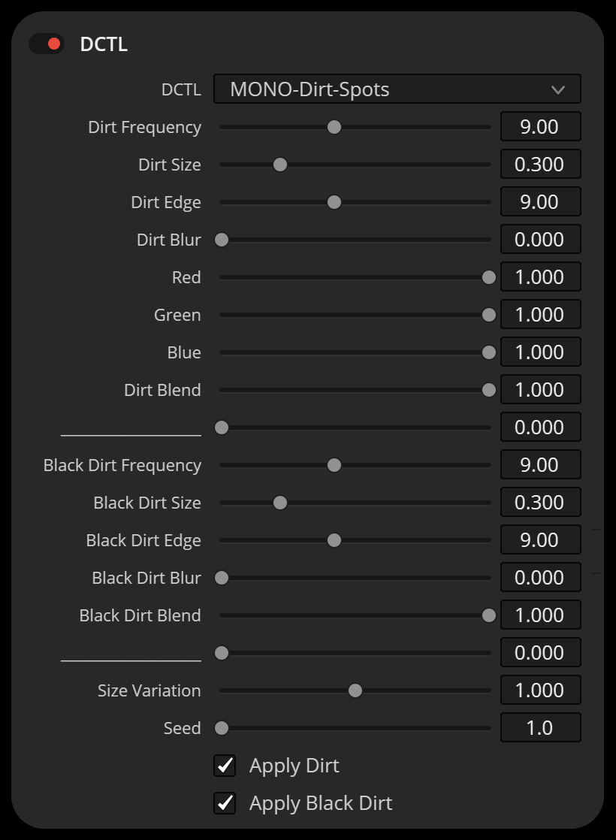This screenshot has width=616, height=840.
Task: Click the Blue value input field
Action: 540,352
